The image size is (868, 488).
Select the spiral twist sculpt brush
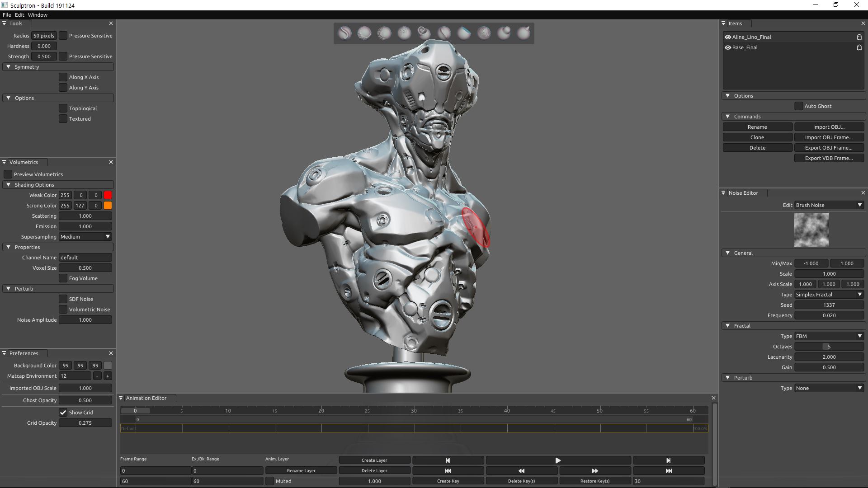424,33
